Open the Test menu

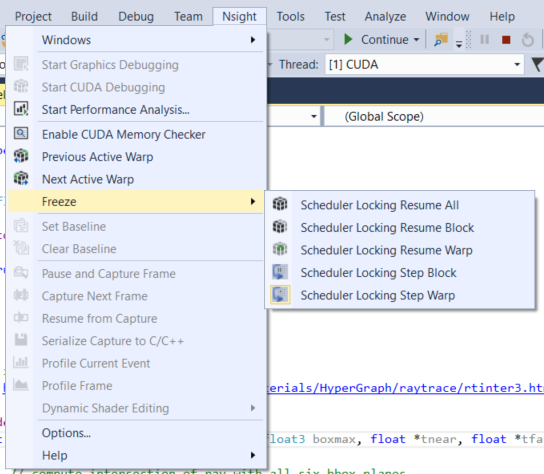[335, 16]
